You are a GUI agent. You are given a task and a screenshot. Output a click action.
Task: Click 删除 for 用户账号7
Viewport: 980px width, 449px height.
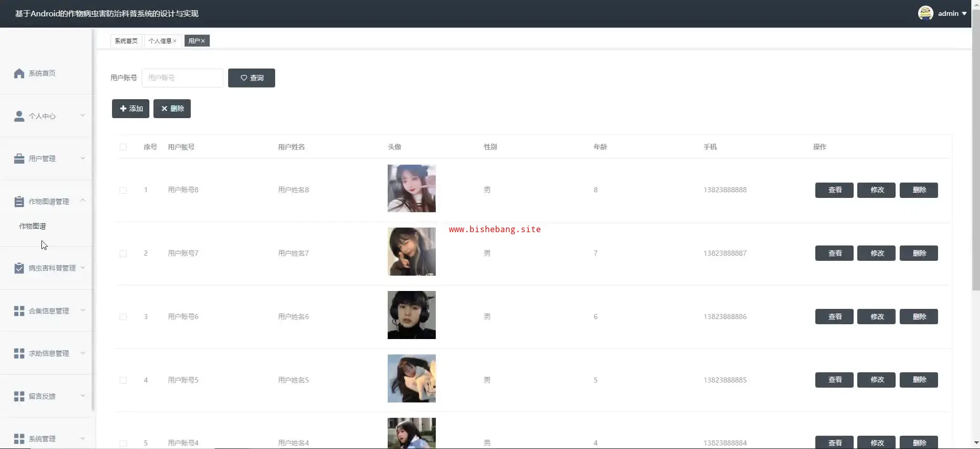[919, 253]
